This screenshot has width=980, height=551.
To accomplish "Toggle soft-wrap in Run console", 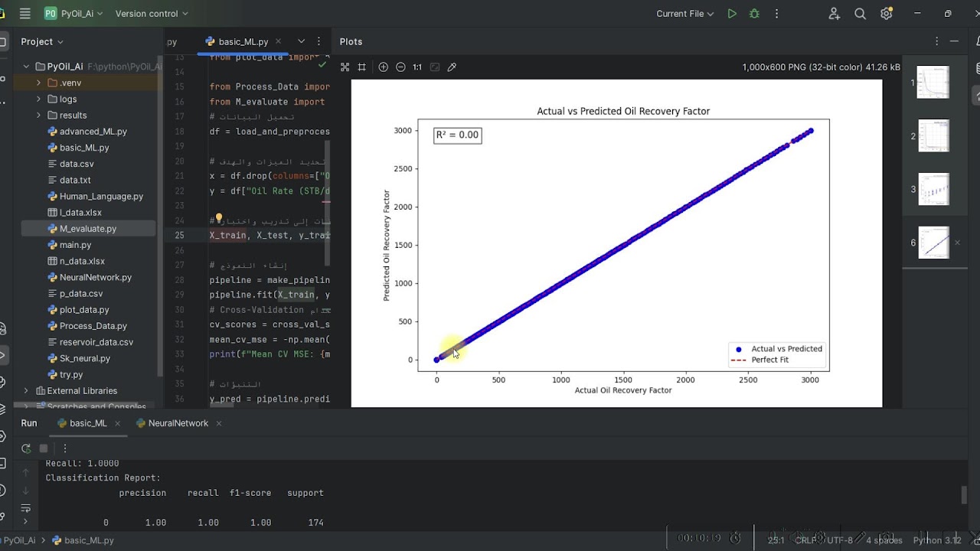I will pos(25,508).
